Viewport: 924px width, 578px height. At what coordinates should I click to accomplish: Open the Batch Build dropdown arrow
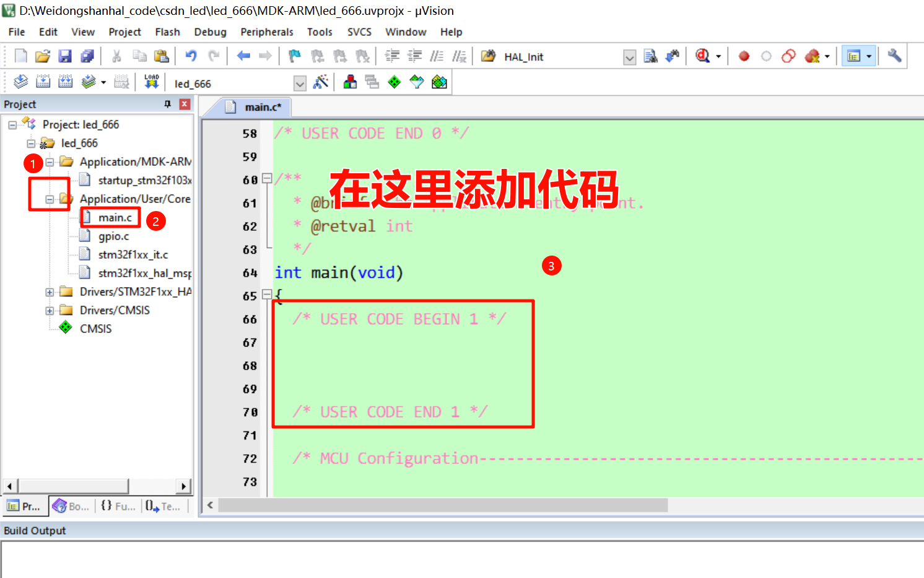pos(103,82)
